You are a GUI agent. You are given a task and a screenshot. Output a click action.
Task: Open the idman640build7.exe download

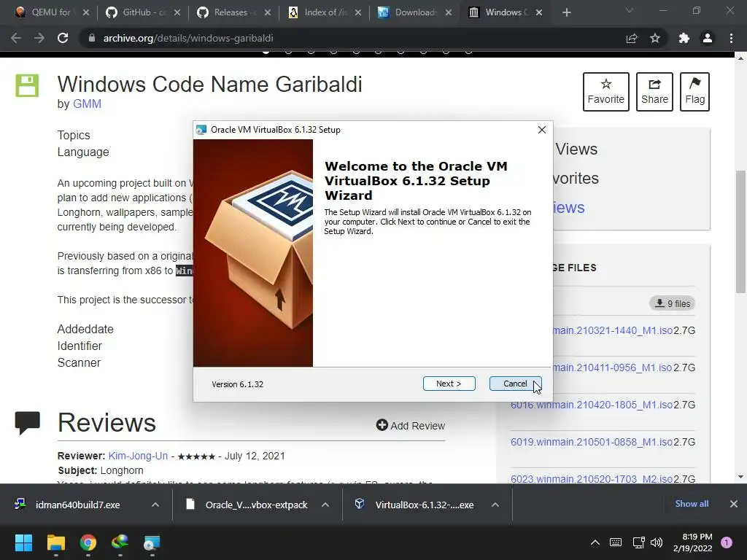coord(76,505)
